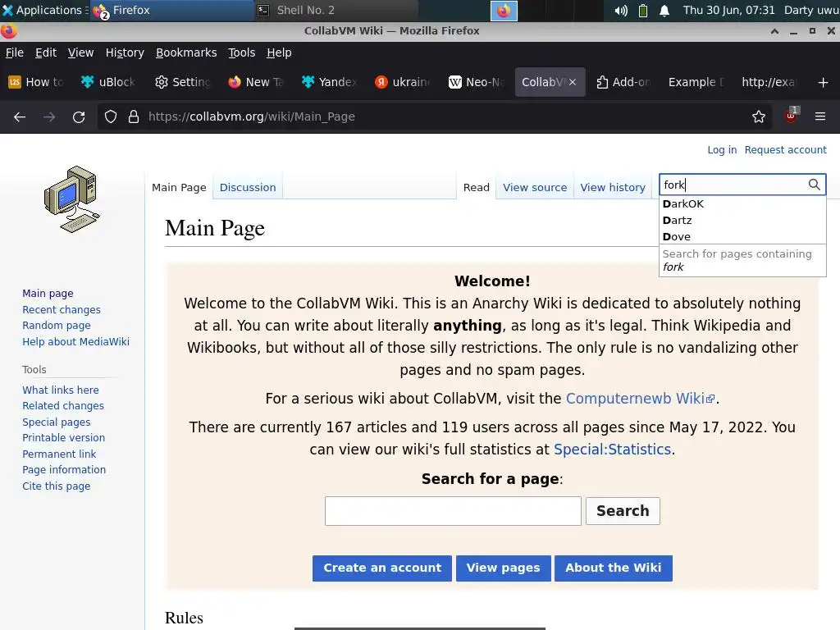The image size is (840, 630).
Task: Click the About the Wiki button
Action: coord(614,568)
